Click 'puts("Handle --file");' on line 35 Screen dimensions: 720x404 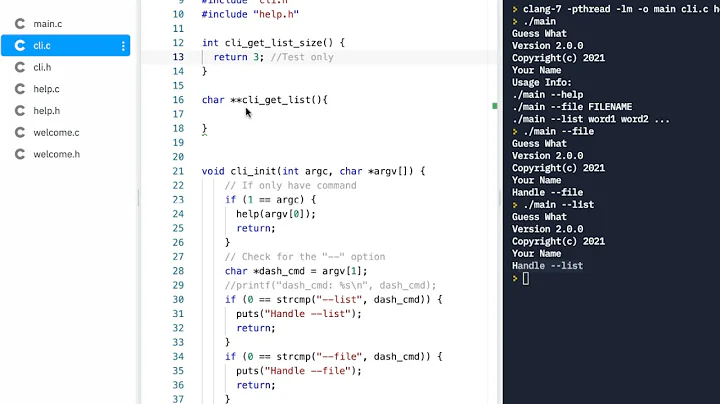pyautogui.click(x=299, y=370)
